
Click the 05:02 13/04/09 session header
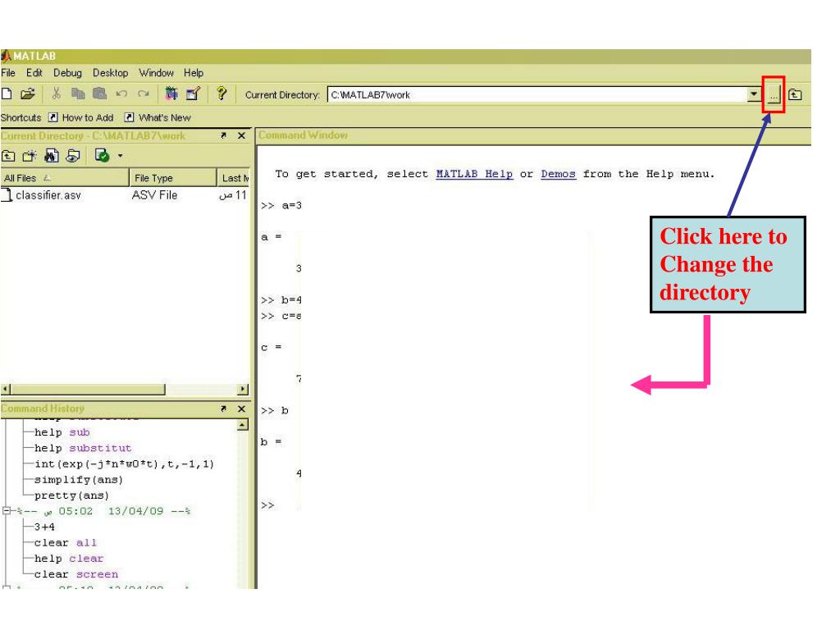[103, 511]
